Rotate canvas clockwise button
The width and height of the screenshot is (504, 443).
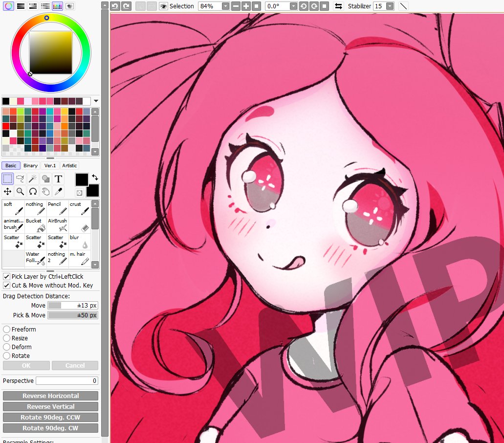314,6
